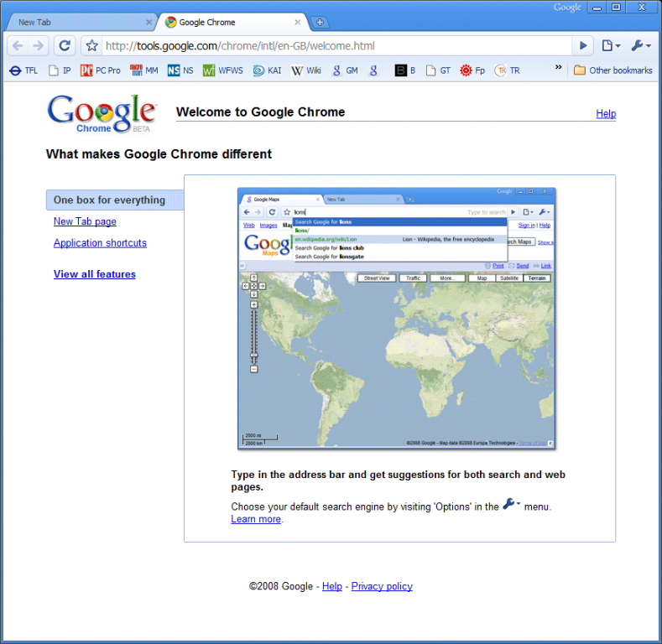Screen dimensions: 662x644
Task: Open the wrench tools menu
Action: 640,45
